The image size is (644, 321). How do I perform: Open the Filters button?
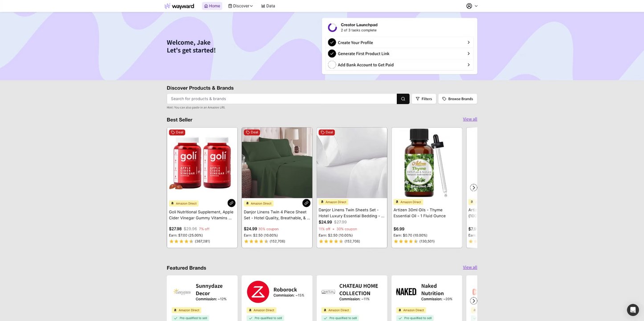coord(424,99)
